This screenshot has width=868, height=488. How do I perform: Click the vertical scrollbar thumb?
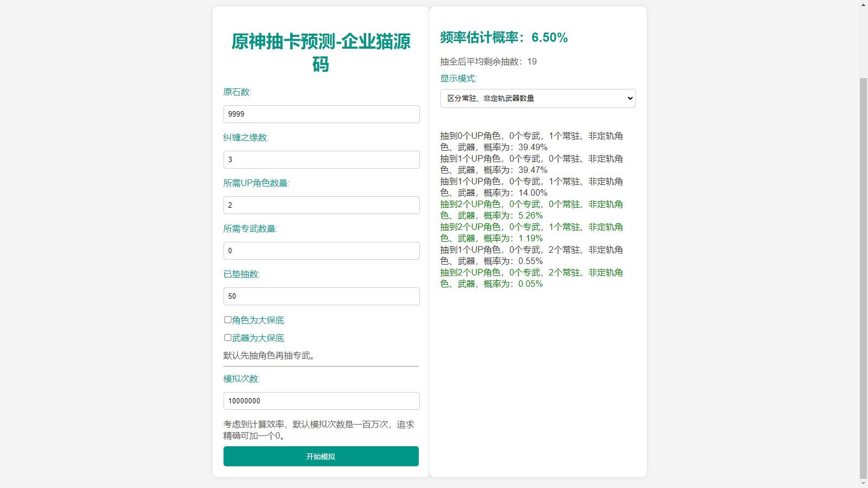point(863,277)
